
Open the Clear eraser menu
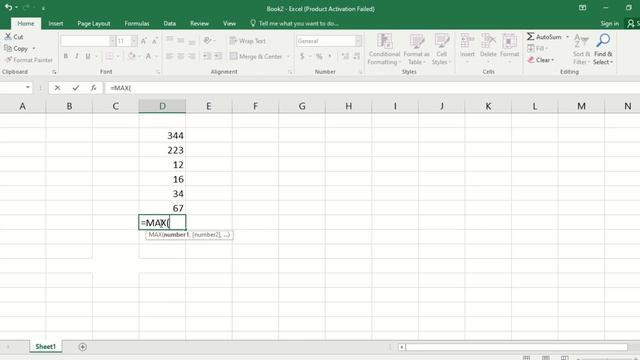tap(541, 60)
